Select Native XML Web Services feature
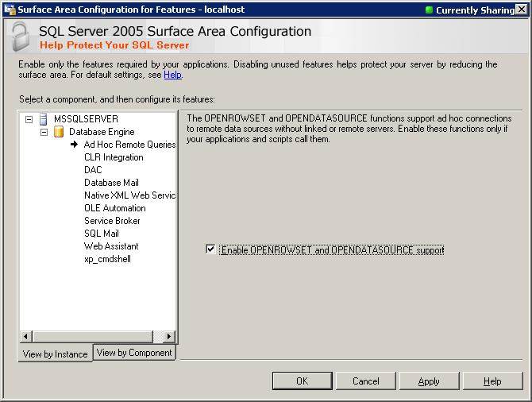This screenshot has width=532, height=402. [x=130, y=195]
